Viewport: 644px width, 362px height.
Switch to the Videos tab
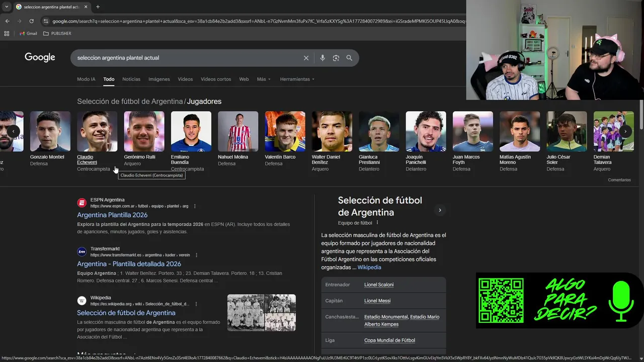[x=185, y=79]
